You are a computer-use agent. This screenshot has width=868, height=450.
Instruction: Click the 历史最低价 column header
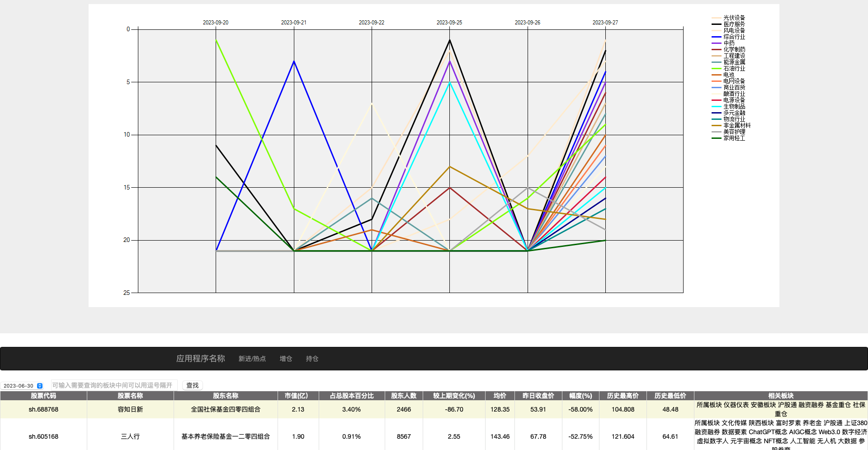tap(670, 396)
